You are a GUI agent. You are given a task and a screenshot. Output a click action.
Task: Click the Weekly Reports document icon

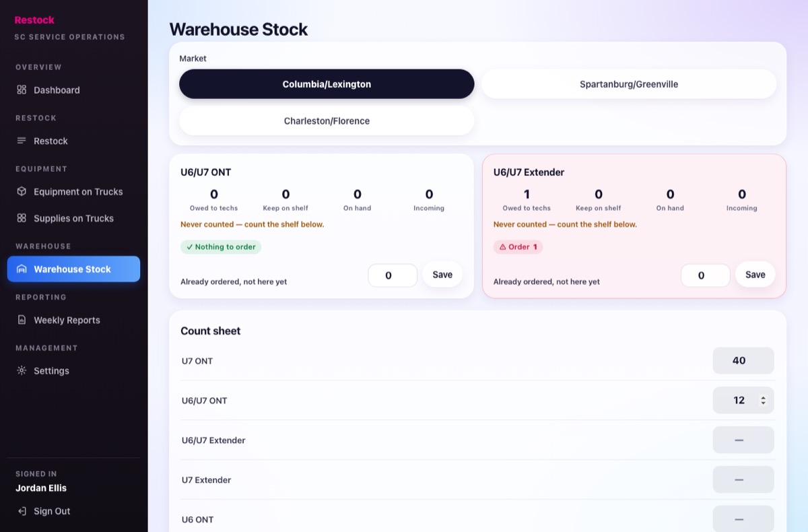pos(22,320)
